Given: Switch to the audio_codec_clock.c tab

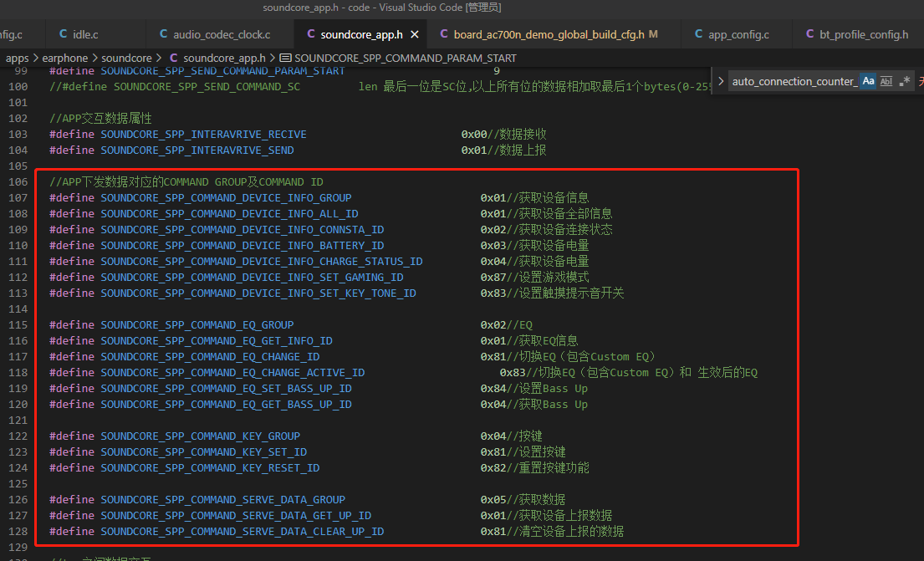Looking at the screenshot, I should tap(222, 34).
